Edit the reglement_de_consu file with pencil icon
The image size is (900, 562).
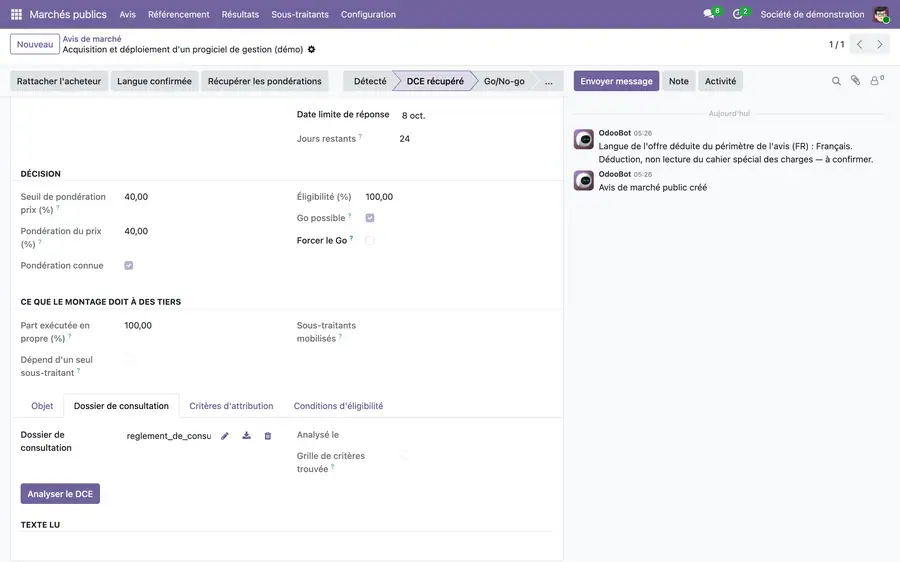(225, 436)
